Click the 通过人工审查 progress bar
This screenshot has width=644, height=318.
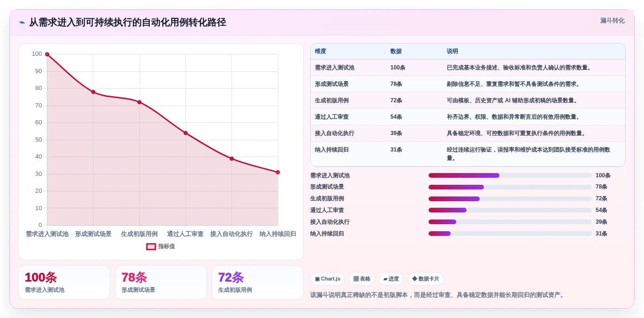tap(510, 210)
